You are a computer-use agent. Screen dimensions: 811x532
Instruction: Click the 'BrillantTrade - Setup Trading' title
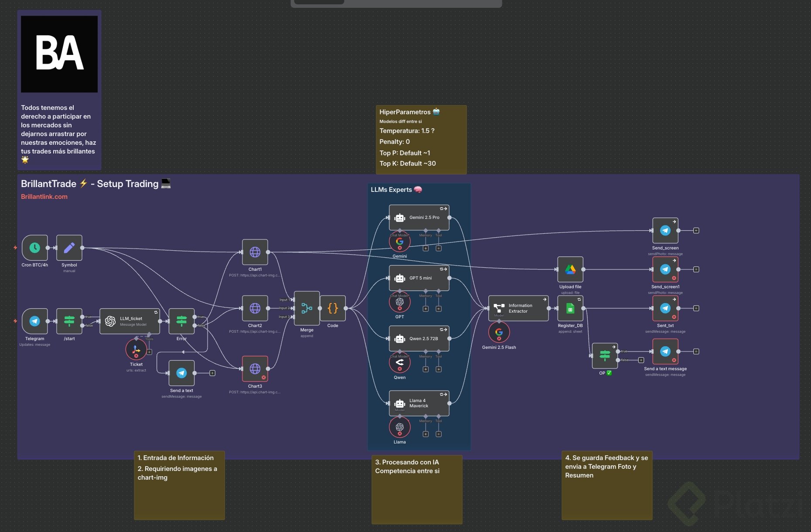[96, 184]
